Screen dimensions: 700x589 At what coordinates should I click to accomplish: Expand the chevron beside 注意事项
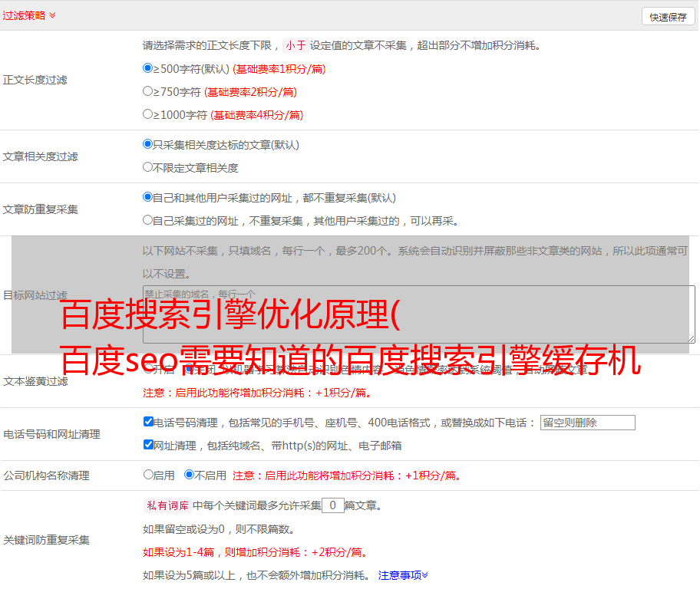(x=425, y=574)
